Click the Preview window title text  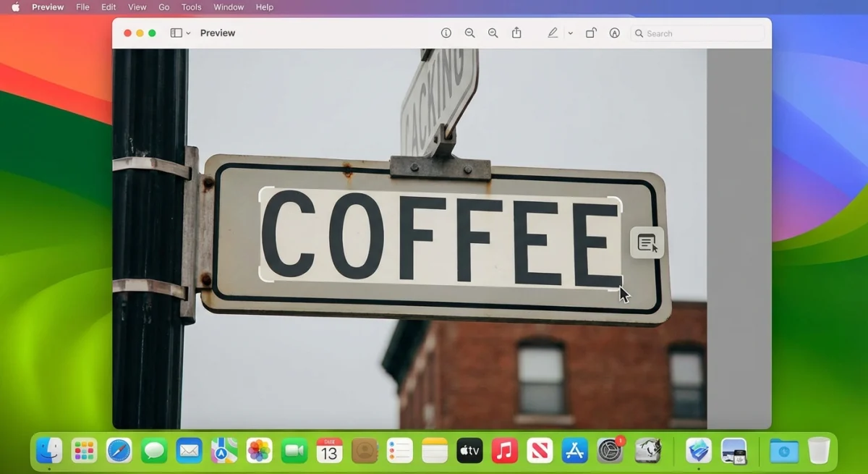click(x=218, y=33)
